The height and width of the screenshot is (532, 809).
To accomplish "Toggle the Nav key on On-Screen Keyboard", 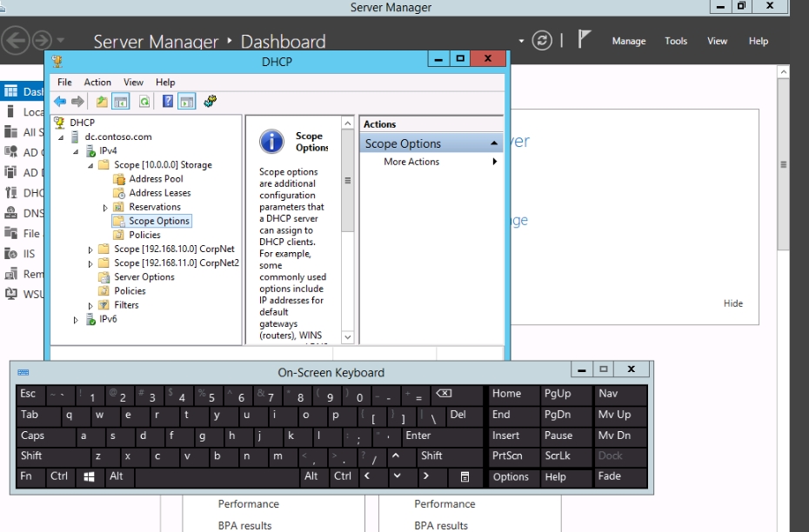I will [x=621, y=395].
